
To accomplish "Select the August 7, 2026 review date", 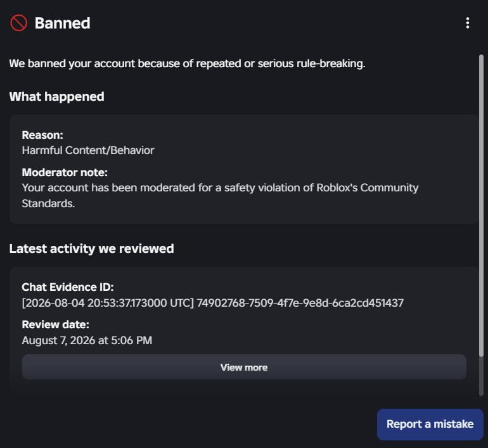I will coord(87,340).
